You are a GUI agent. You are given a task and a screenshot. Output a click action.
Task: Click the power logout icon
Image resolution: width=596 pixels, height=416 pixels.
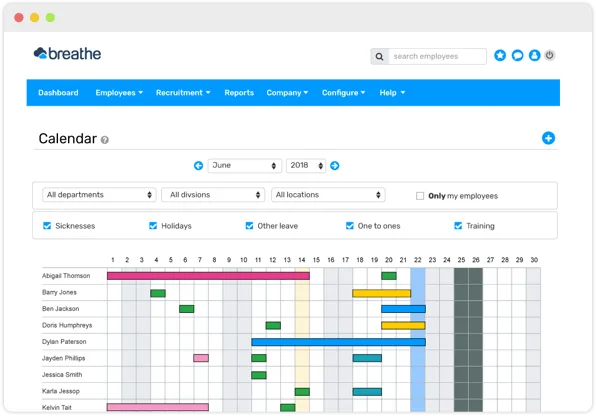click(550, 56)
